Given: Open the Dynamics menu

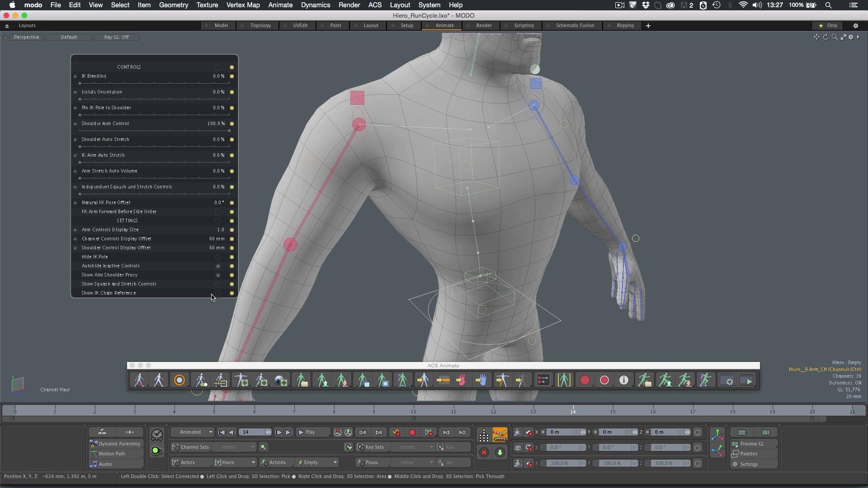Looking at the screenshot, I should (315, 5).
